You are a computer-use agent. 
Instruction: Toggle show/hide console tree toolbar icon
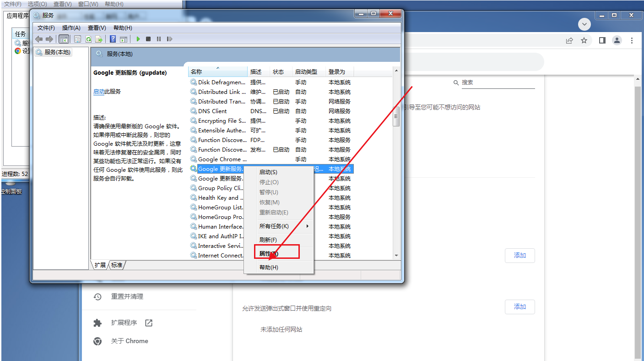(x=64, y=39)
